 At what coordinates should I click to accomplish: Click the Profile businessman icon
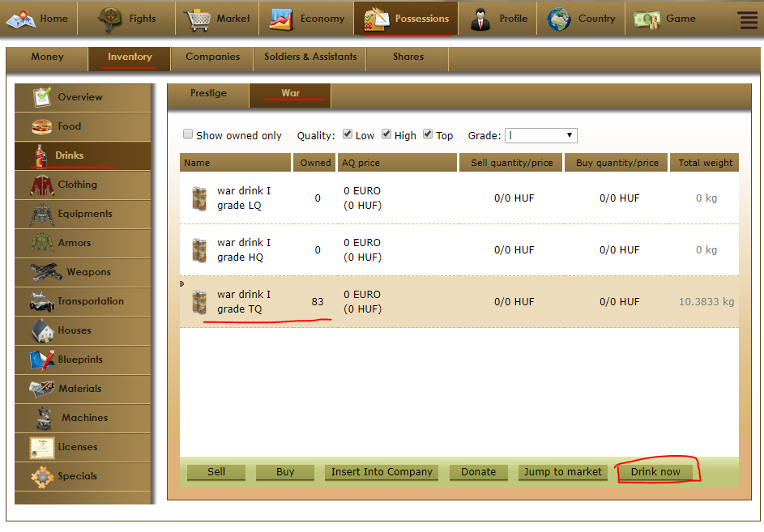coord(481,19)
